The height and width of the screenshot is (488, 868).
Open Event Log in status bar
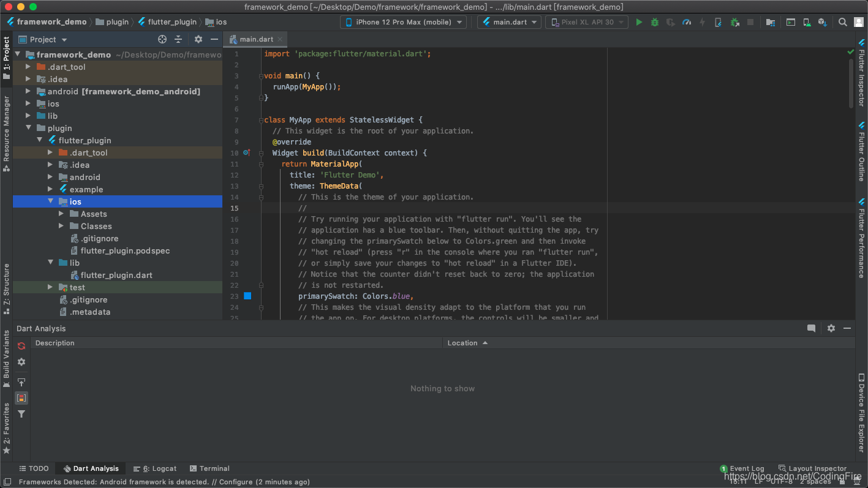(x=742, y=468)
